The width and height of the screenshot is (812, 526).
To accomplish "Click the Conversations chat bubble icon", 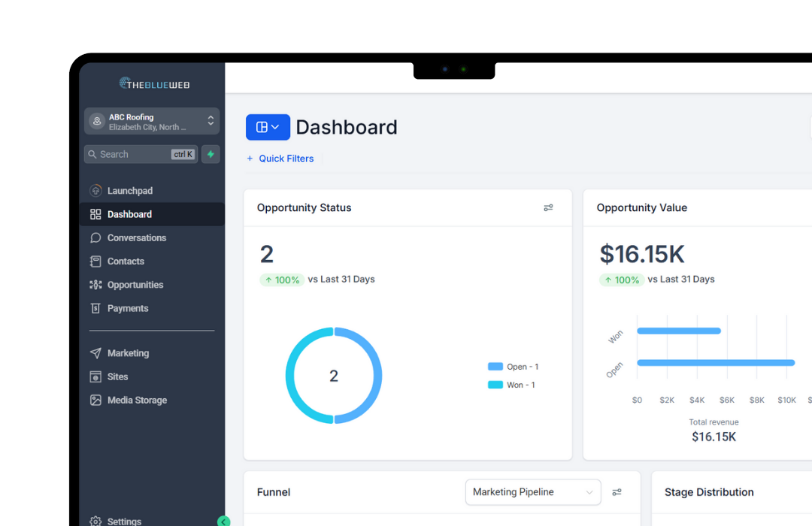I will click(95, 237).
